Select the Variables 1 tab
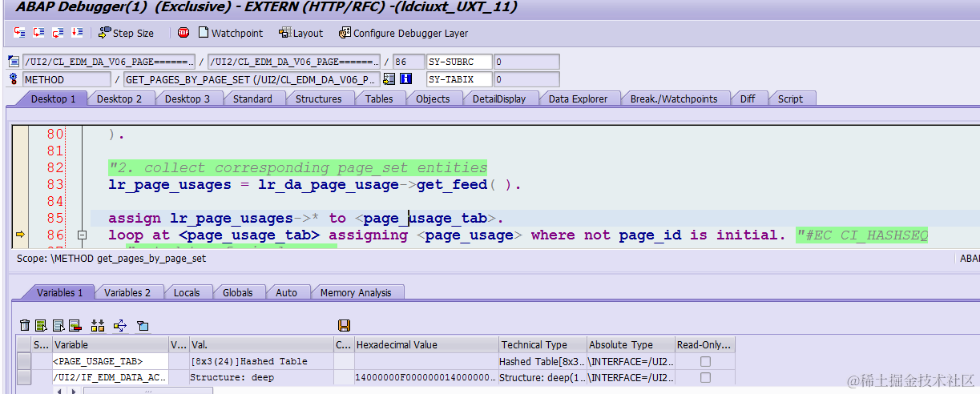The image size is (980, 394). click(x=59, y=292)
